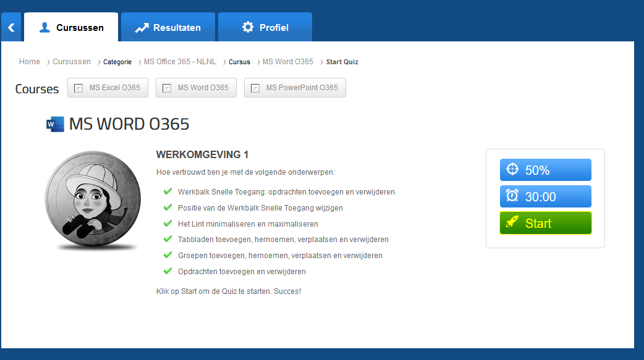Select the MS Excel O365 course button

pos(108,88)
